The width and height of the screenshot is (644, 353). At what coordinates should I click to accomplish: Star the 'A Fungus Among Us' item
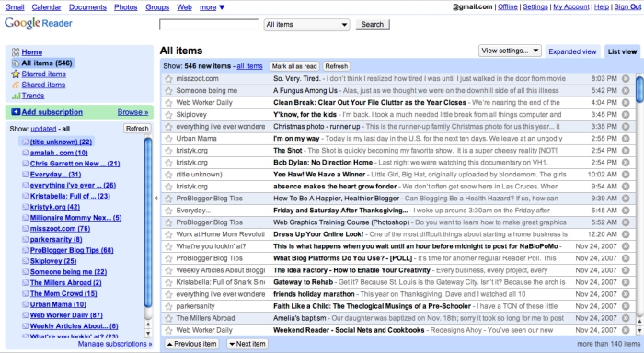point(168,91)
